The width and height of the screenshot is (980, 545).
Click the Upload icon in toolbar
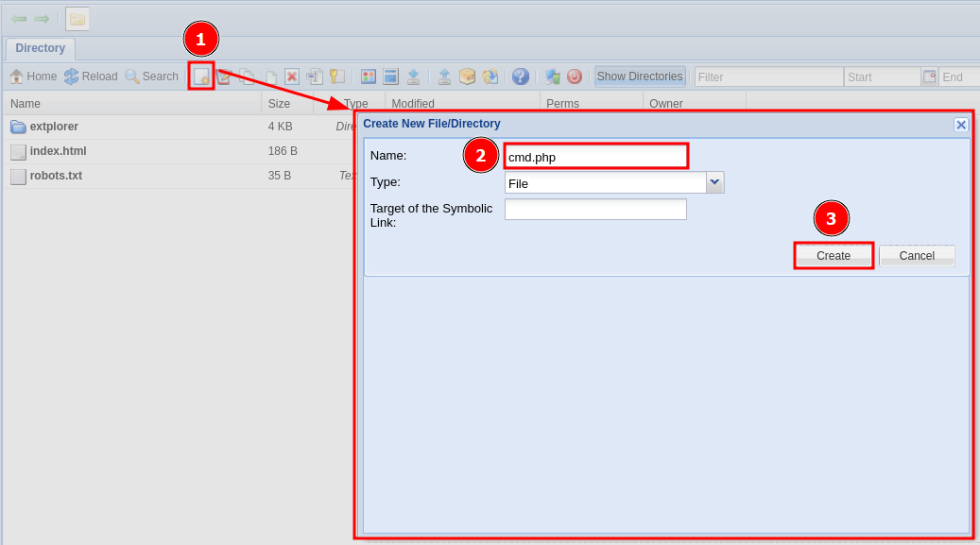coord(444,77)
